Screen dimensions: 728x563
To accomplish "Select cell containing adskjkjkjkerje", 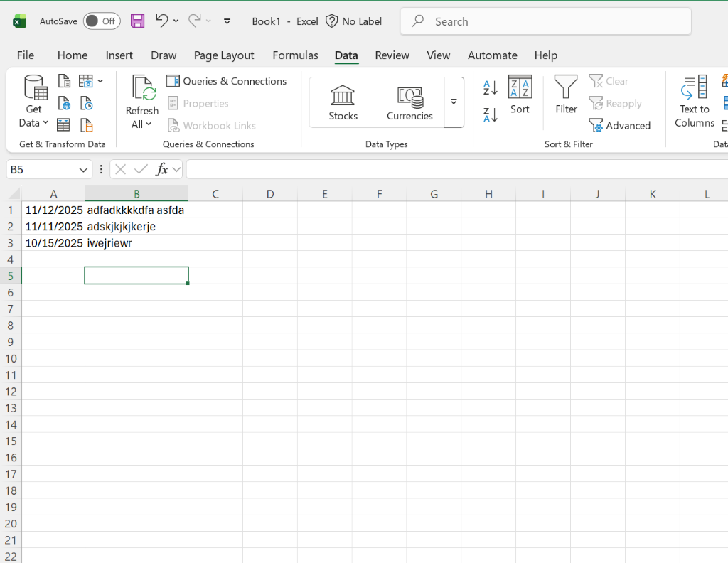I will (x=136, y=227).
